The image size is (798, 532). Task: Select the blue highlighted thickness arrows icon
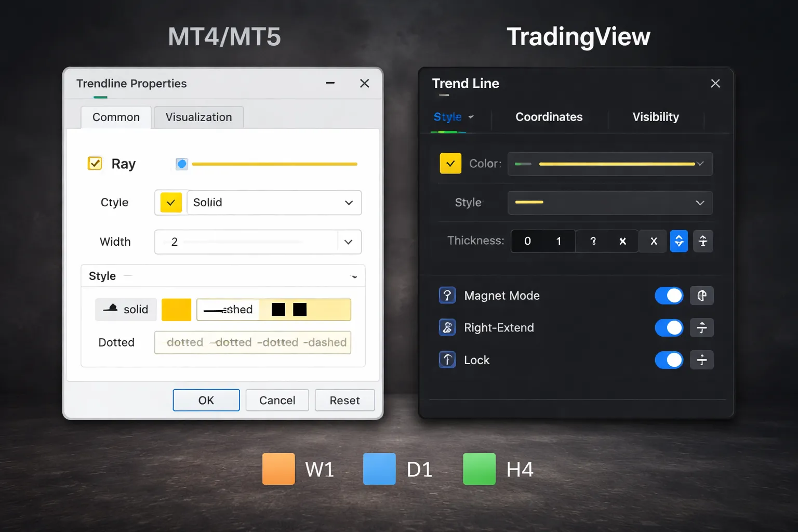pos(679,241)
